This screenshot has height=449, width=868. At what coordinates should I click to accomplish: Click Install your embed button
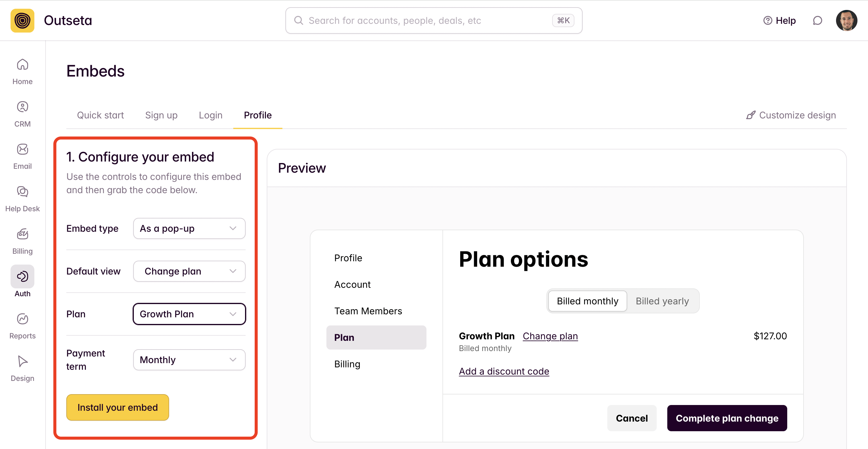(117, 407)
